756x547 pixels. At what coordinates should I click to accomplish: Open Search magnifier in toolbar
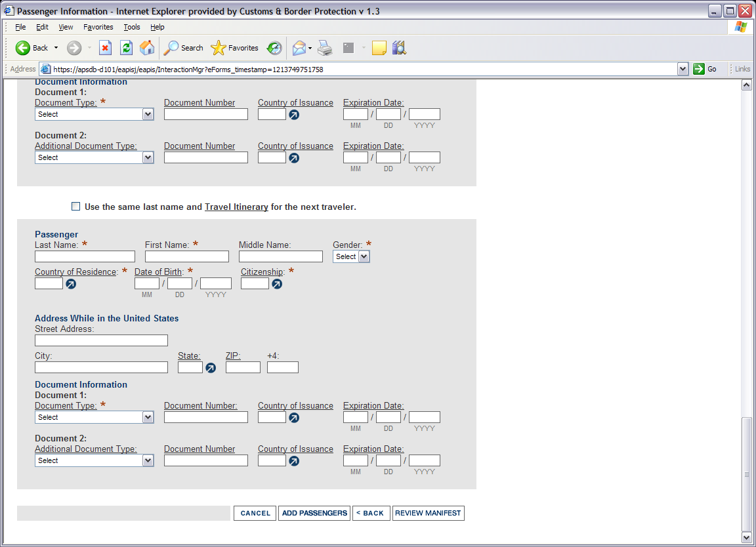point(171,48)
